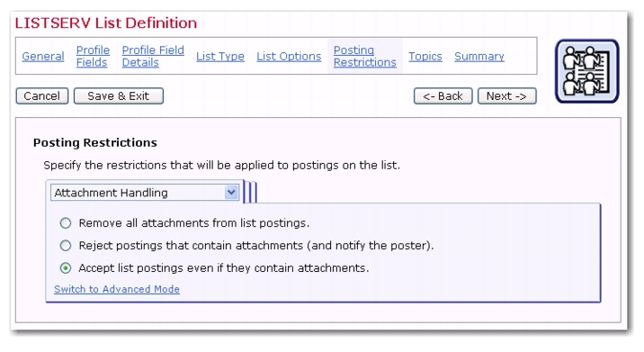Go to the Profile Fields tab

93,57
